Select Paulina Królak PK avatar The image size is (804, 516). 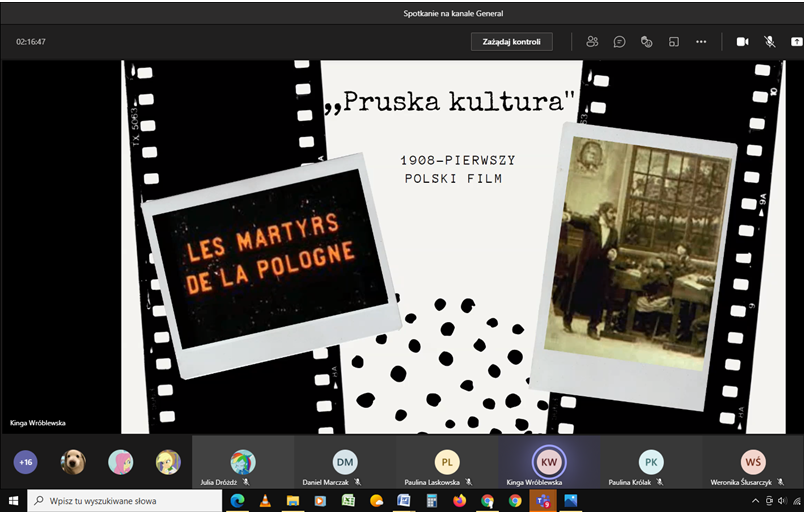651,462
